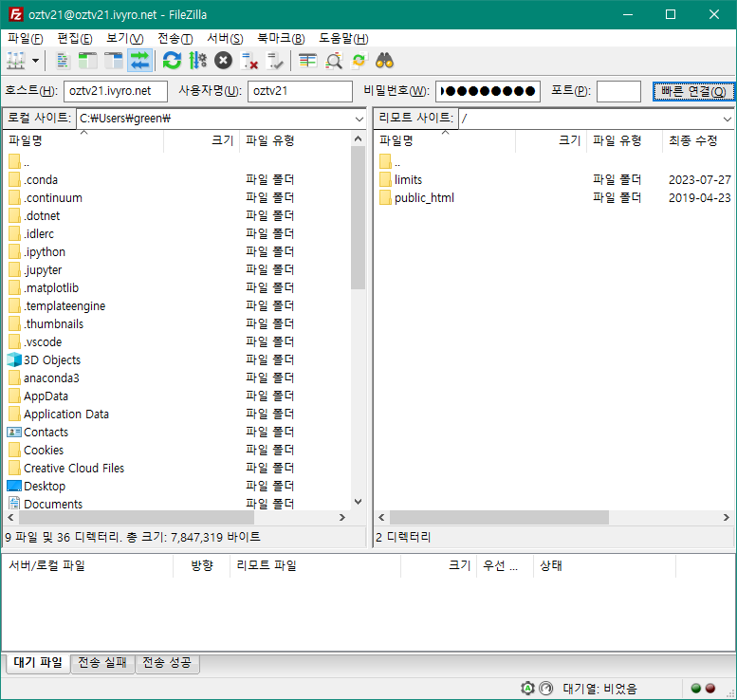Select AppData folder row
Image resolution: width=737 pixels, height=700 pixels.
(x=178, y=396)
